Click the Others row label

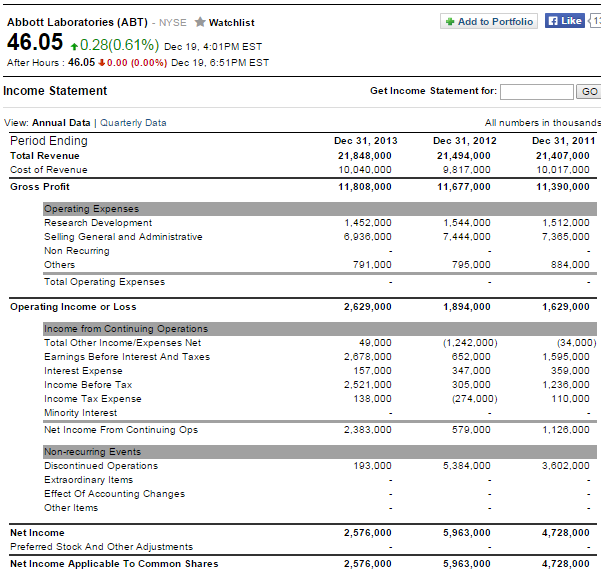pyautogui.click(x=59, y=265)
